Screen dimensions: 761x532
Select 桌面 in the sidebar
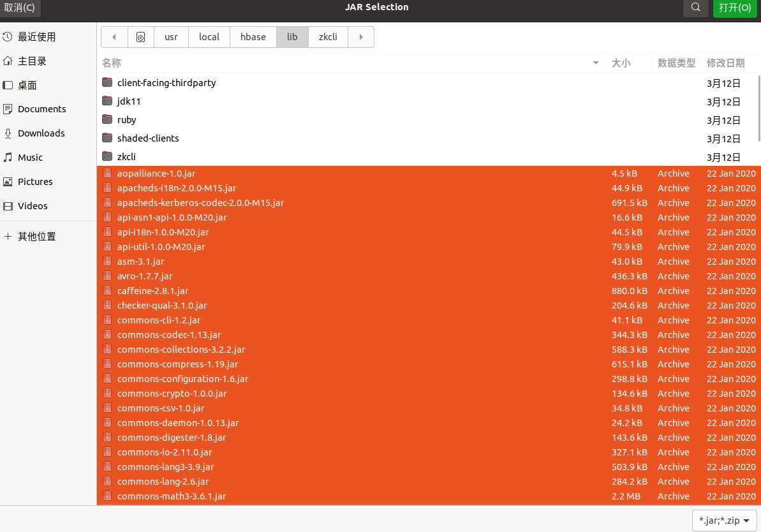pyautogui.click(x=26, y=85)
